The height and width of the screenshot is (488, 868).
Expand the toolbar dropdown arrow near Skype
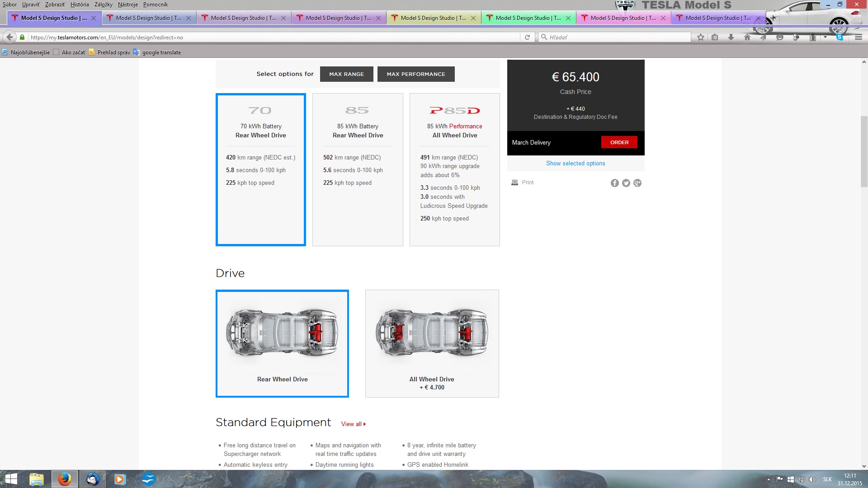tap(826, 37)
